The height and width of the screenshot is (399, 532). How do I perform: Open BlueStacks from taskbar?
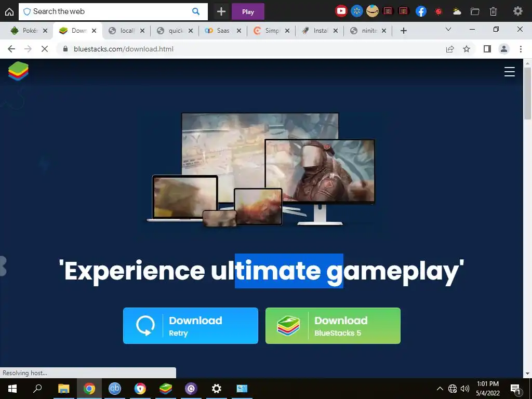[166, 389]
